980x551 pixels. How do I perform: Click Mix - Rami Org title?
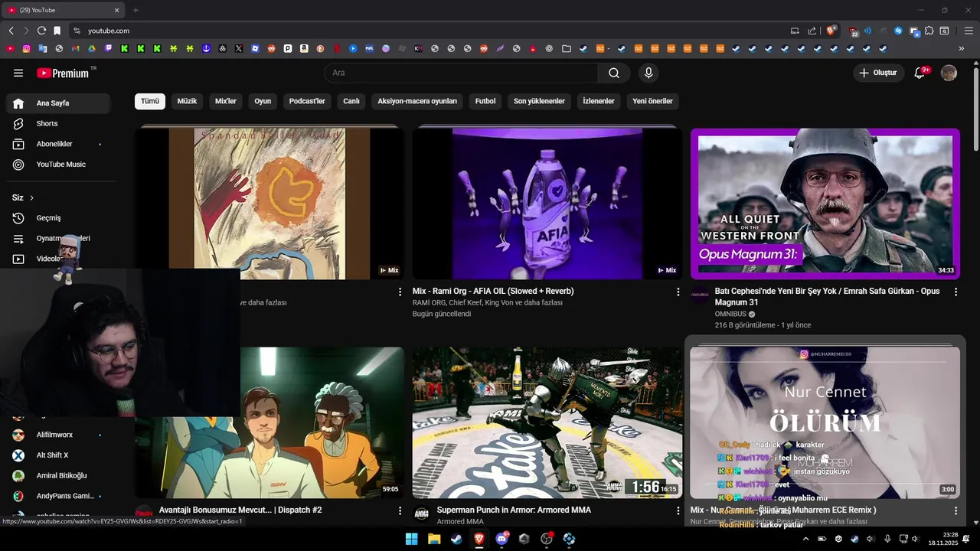(x=493, y=291)
